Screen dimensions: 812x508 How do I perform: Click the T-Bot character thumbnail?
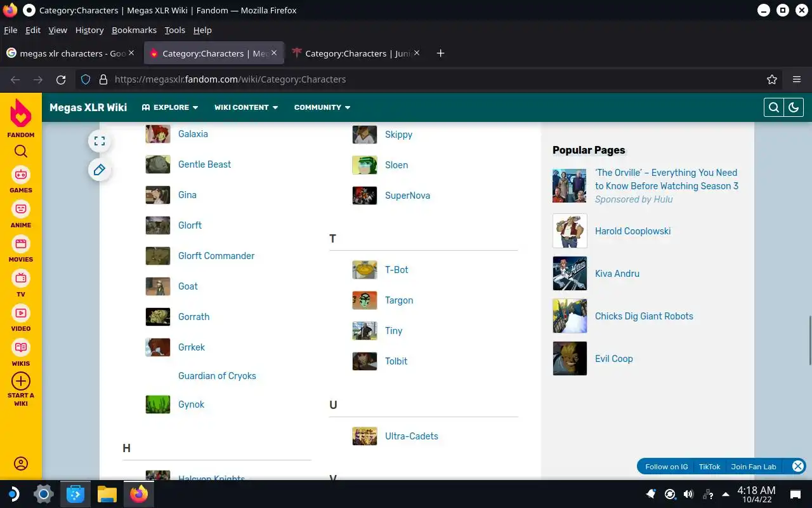365,270
